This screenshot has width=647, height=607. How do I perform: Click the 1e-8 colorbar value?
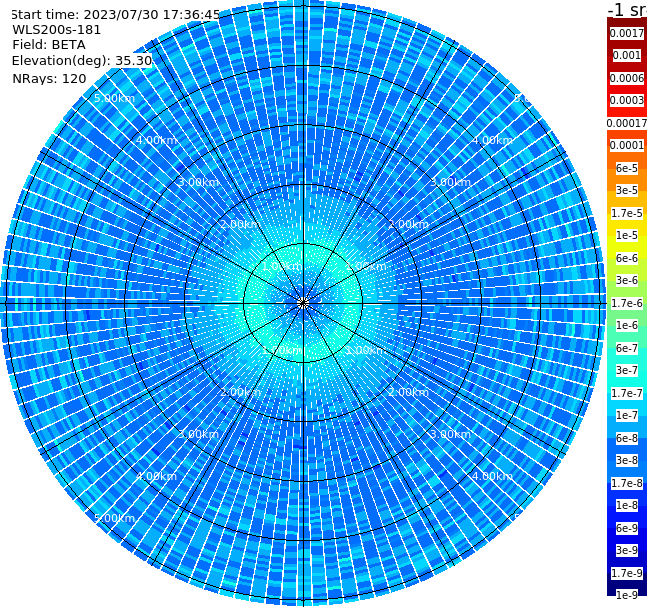click(x=627, y=505)
